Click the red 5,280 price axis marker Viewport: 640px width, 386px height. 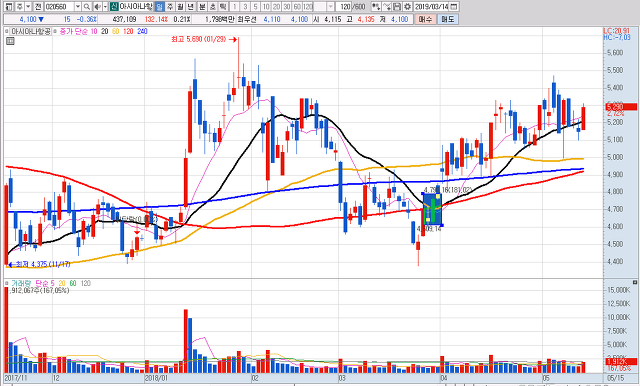[621, 107]
